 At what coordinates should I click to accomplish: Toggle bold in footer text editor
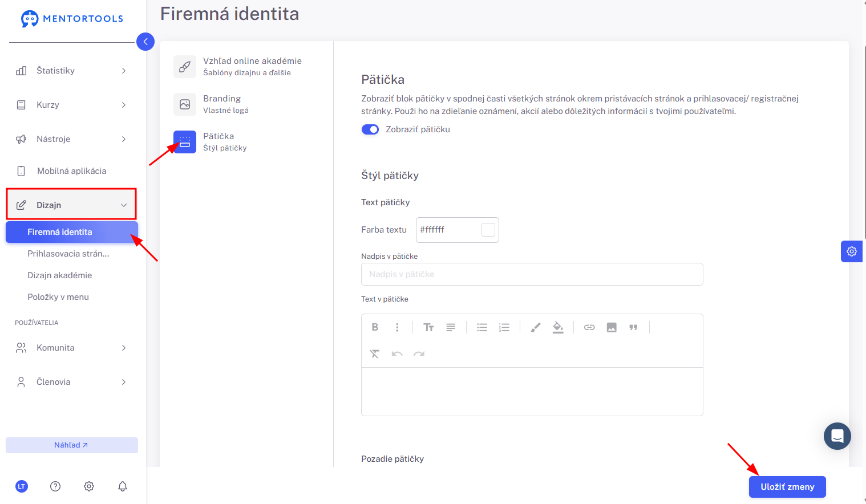coord(375,327)
